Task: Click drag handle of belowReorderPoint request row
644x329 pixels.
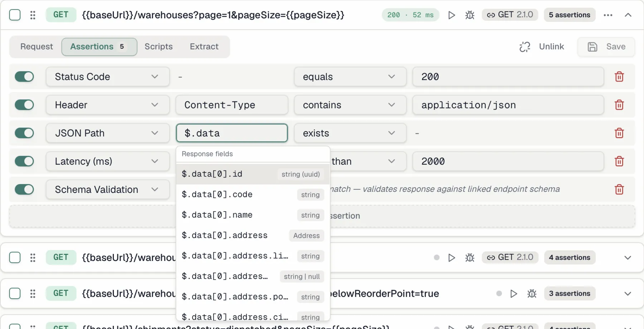Action: pyautogui.click(x=33, y=294)
